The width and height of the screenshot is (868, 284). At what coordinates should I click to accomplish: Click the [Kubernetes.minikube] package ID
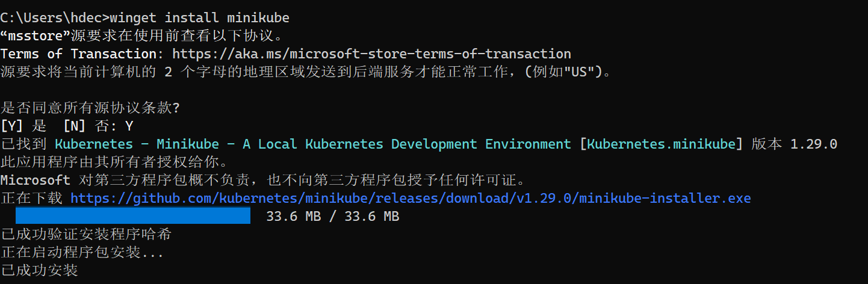[x=662, y=144]
